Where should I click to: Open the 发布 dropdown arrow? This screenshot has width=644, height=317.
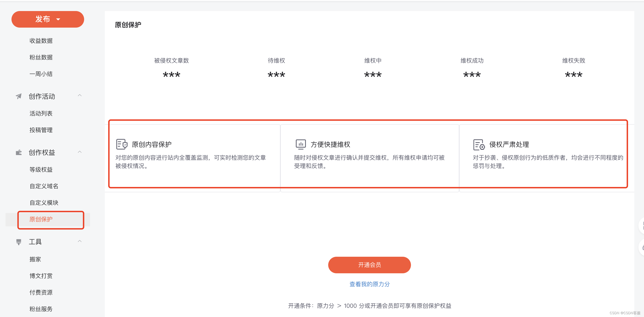(58, 19)
